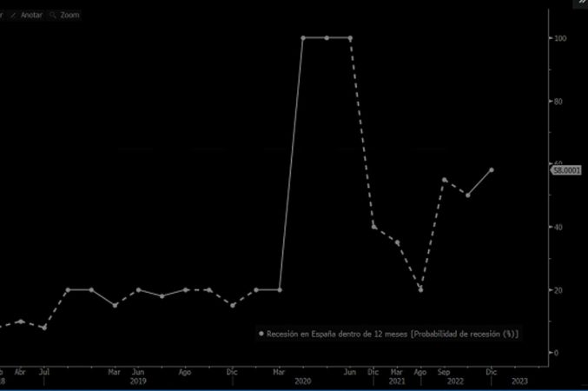
Task: Click the 100 label on the y-axis
Action: coord(560,38)
